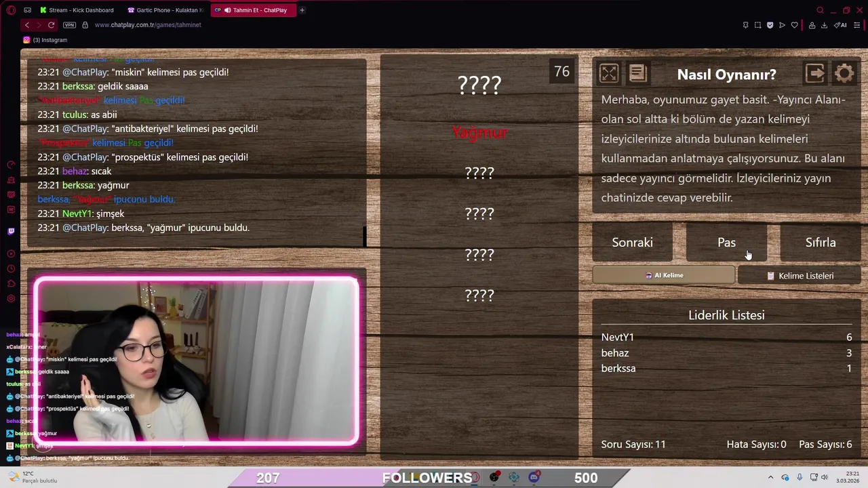Click the Hata Sayısı: 0 counter
This screenshot has height=488, width=868.
pyautogui.click(x=756, y=444)
